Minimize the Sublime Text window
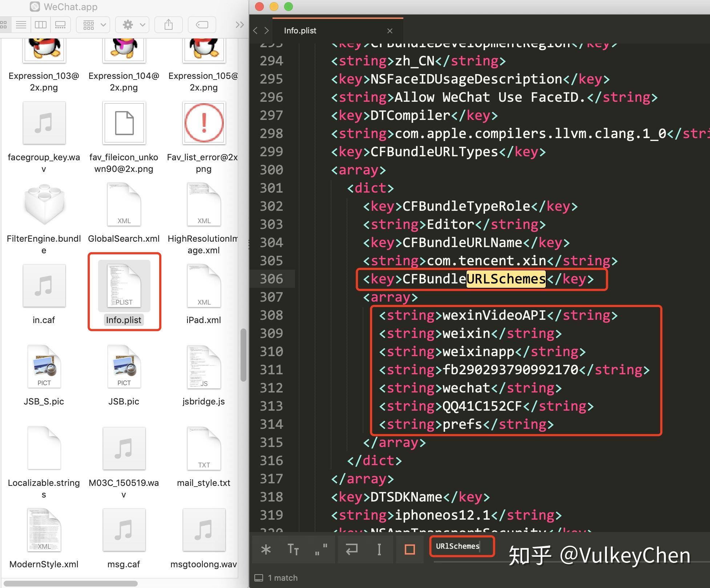The image size is (710, 588). (x=274, y=7)
